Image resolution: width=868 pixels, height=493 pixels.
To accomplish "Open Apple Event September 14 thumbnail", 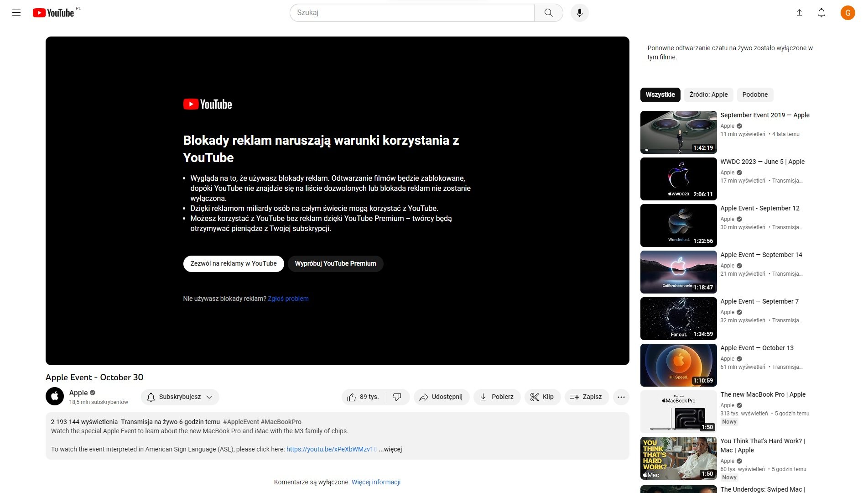I will [x=678, y=272].
